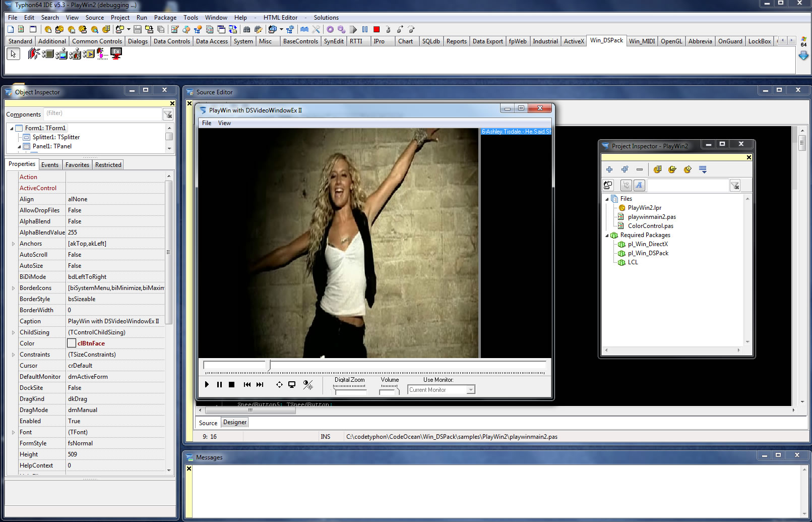
Task: Click the monitor icon in PlayWin controls
Action: [292, 384]
